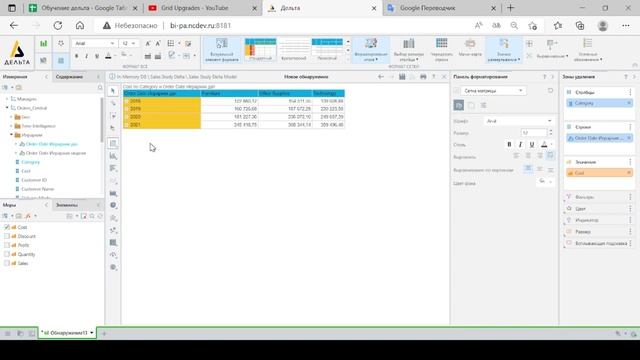Reset formatting with the refresh icon
Screen dimensions: 640x360
[550, 91]
